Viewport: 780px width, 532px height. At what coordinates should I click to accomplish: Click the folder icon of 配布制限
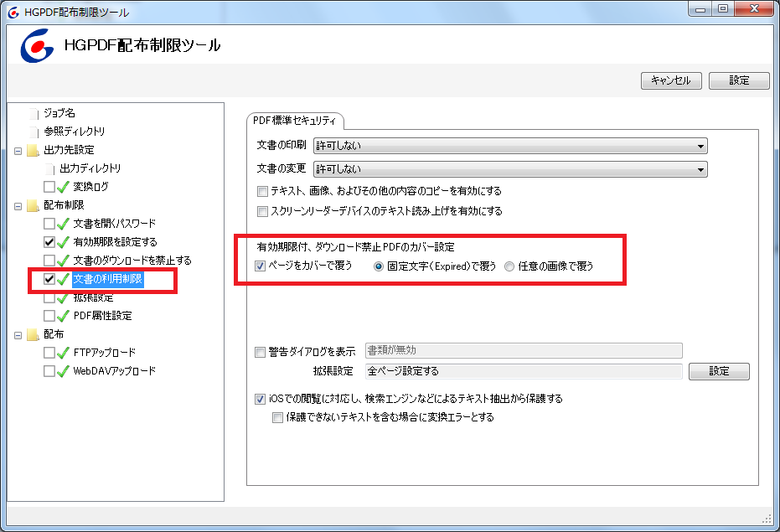(x=34, y=205)
